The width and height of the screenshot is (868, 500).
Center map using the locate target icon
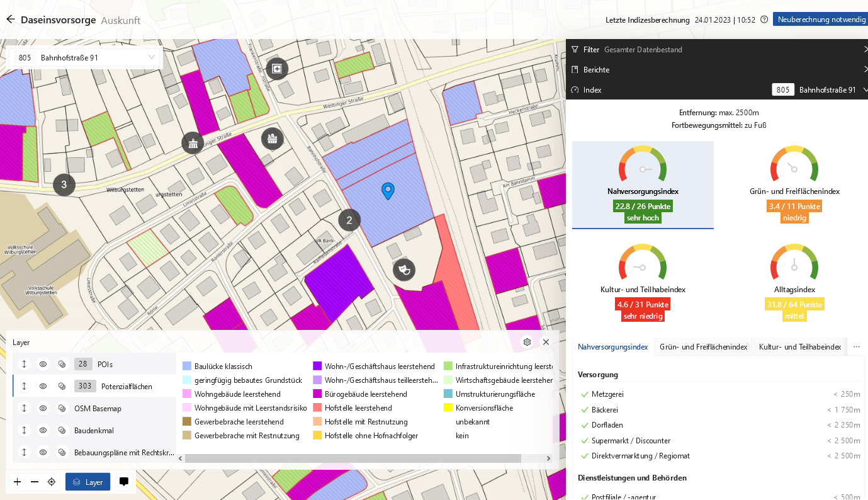click(x=52, y=482)
